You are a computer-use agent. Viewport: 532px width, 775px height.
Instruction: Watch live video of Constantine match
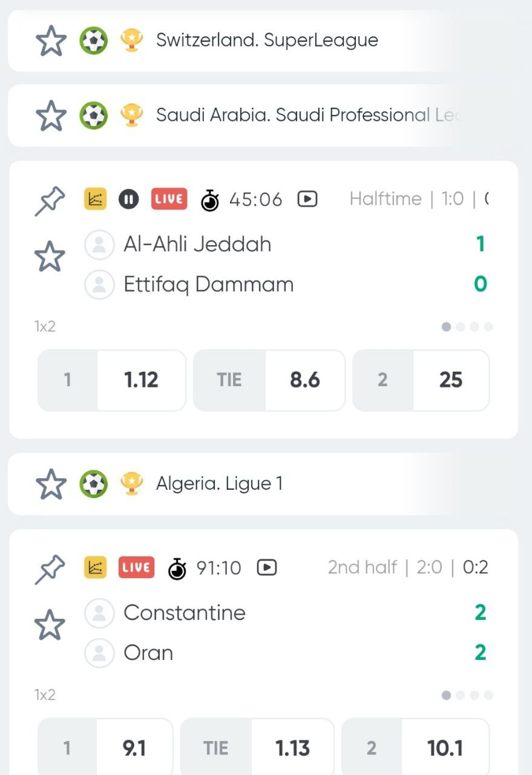point(267,567)
